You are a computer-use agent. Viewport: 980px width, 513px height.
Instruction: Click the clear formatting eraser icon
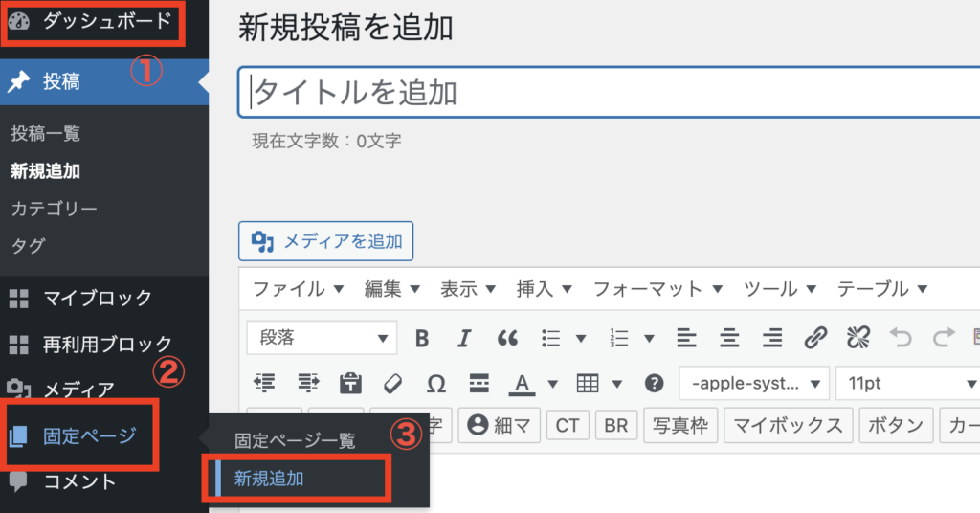(393, 384)
